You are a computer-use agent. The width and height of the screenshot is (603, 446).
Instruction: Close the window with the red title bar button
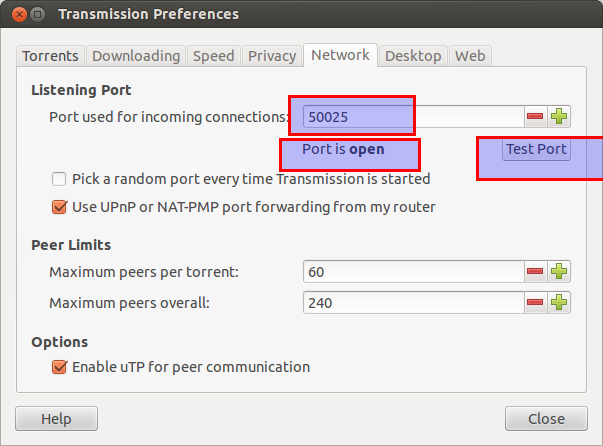(x=19, y=15)
